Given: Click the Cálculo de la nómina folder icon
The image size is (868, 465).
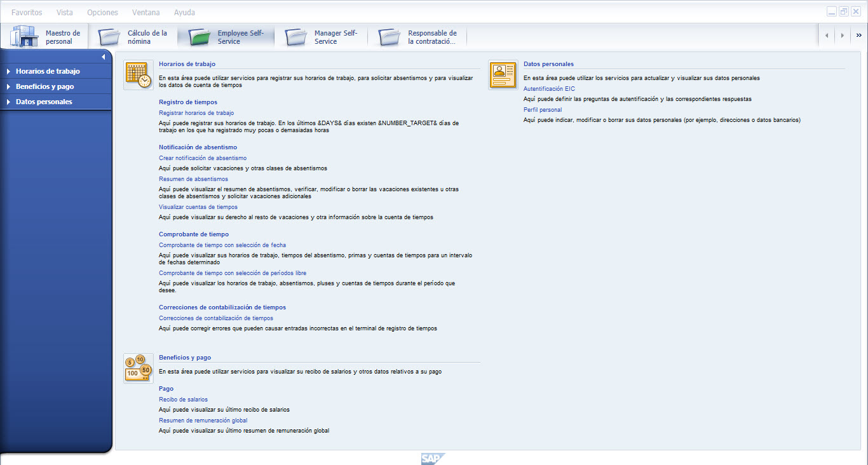Looking at the screenshot, I should pos(108,36).
